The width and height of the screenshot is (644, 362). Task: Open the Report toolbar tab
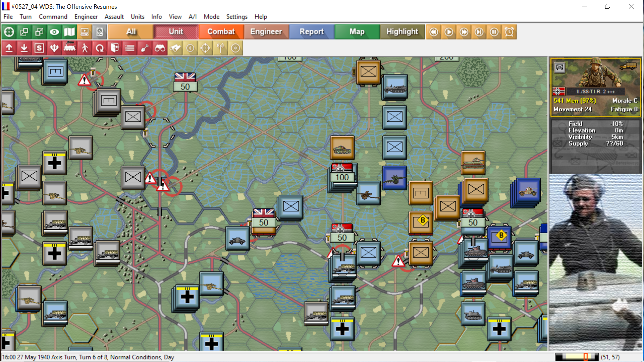click(x=312, y=32)
